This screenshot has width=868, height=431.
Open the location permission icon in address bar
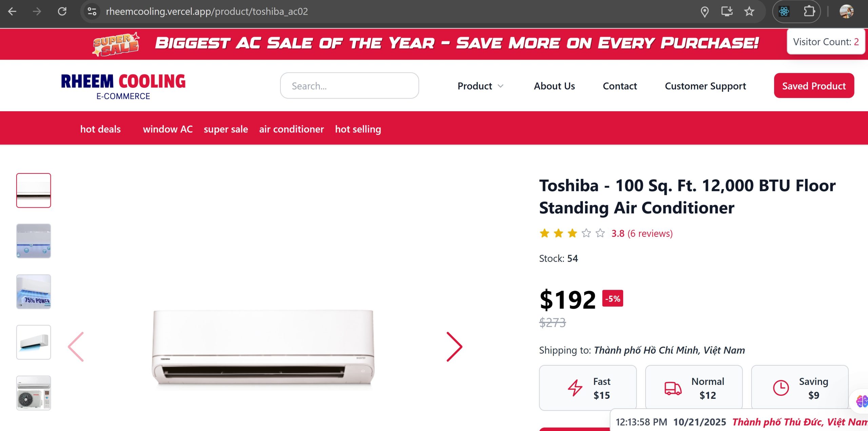click(705, 12)
